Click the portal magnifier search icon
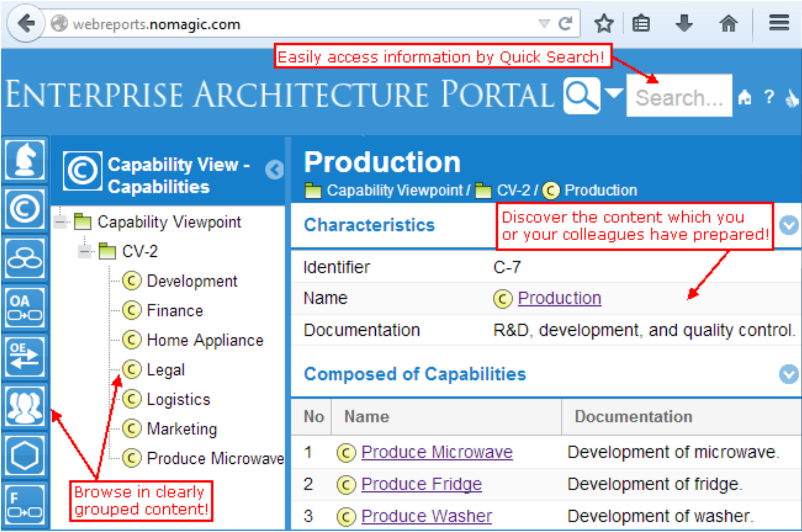 pyautogui.click(x=582, y=96)
